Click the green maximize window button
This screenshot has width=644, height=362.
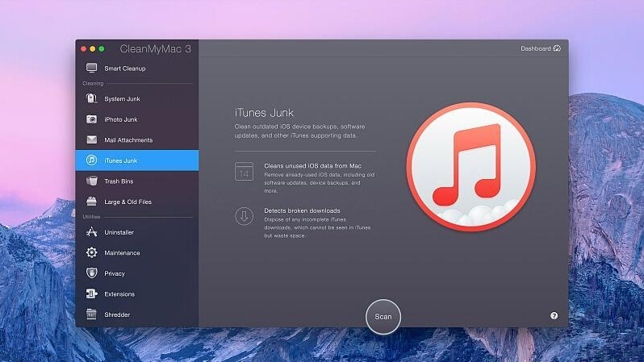tap(102, 49)
